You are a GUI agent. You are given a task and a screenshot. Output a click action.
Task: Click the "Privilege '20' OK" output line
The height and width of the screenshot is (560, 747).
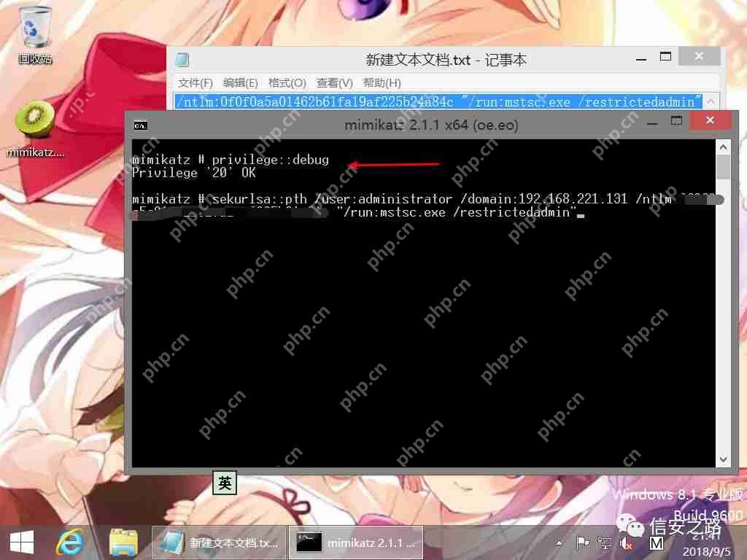tap(194, 173)
